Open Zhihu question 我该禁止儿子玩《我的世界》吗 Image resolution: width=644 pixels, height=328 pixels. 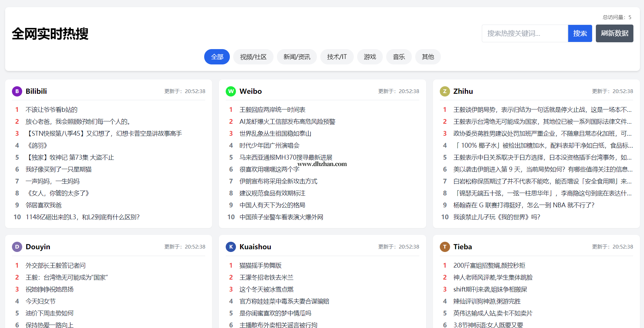point(496,217)
